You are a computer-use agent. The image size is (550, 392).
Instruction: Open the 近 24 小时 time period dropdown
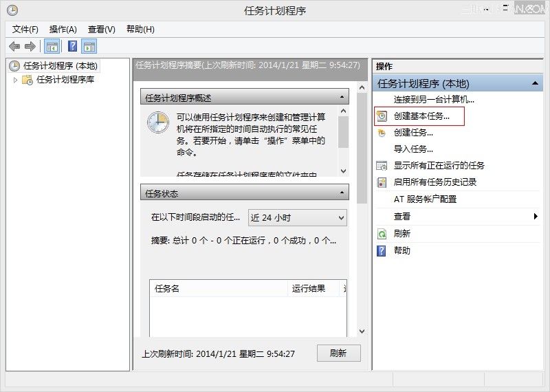pyautogui.click(x=298, y=218)
